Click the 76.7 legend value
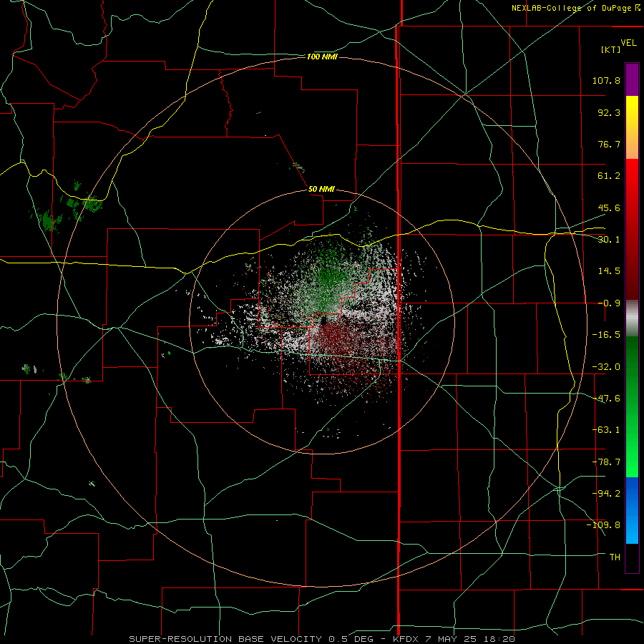This screenshot has height=644, width=644. 609,144
